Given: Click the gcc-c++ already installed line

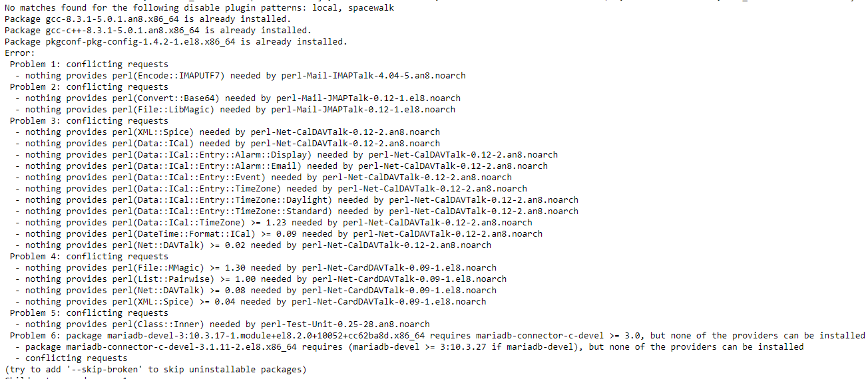Looking at the screenshot, I should 158,31.
